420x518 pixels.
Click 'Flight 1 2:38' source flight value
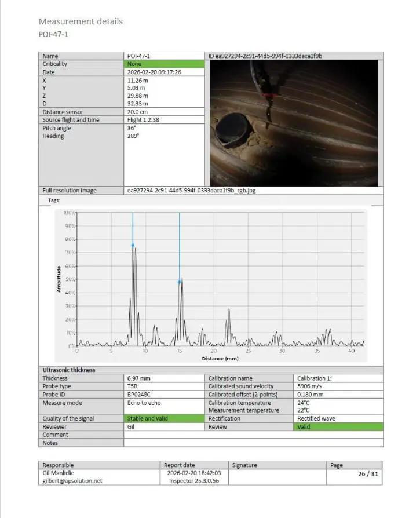pos(143,119)
